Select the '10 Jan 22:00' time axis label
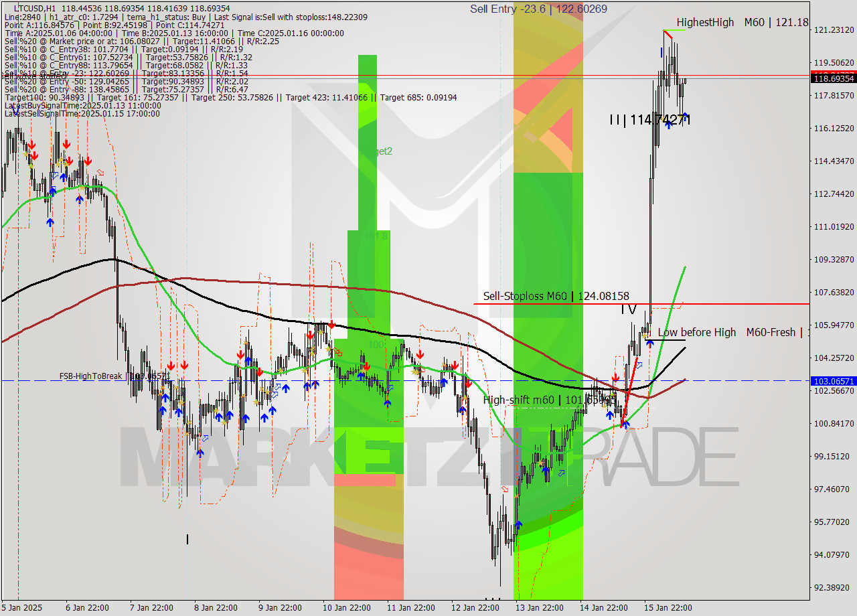857x616 pixels. (348, 608)
